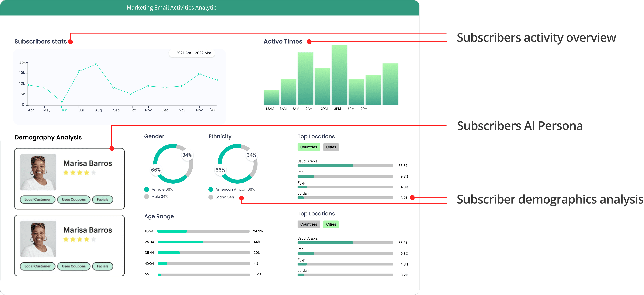Click the red dot next to Active Times

309,42
